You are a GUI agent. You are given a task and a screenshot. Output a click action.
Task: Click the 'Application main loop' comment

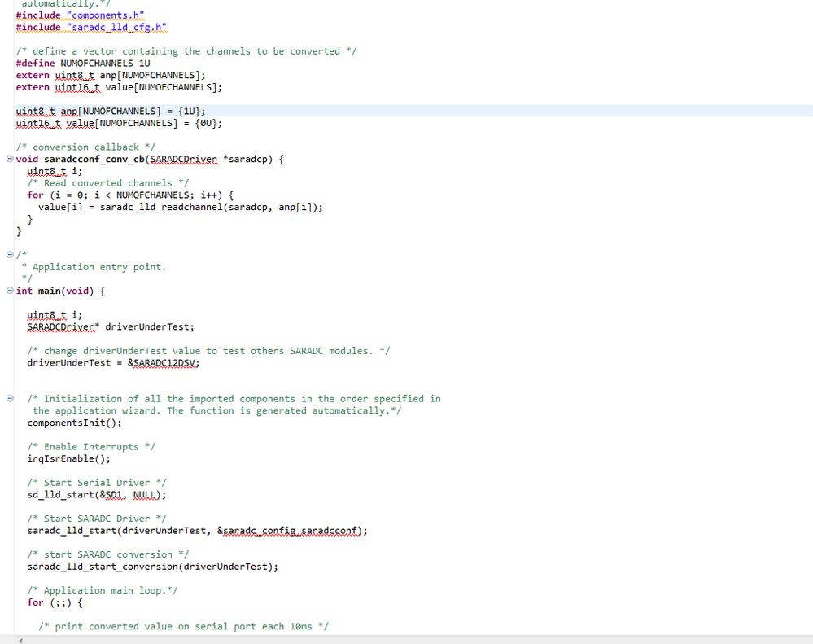point(103,590)
